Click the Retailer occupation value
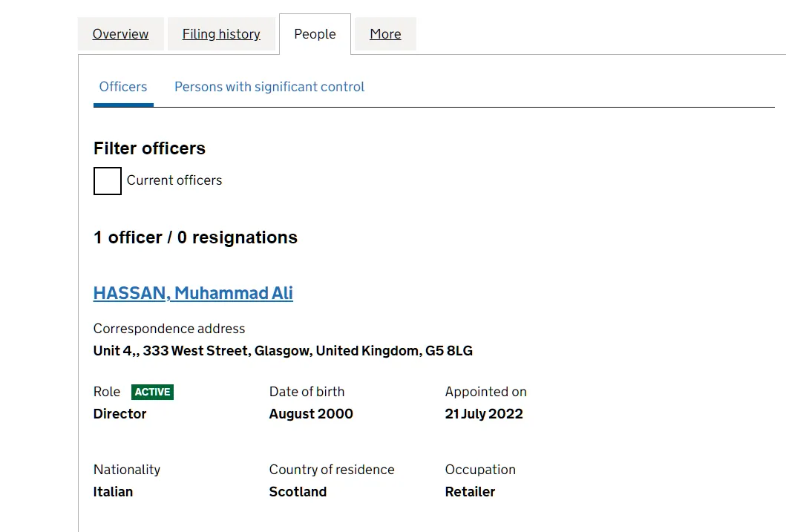 coord(470,492)
